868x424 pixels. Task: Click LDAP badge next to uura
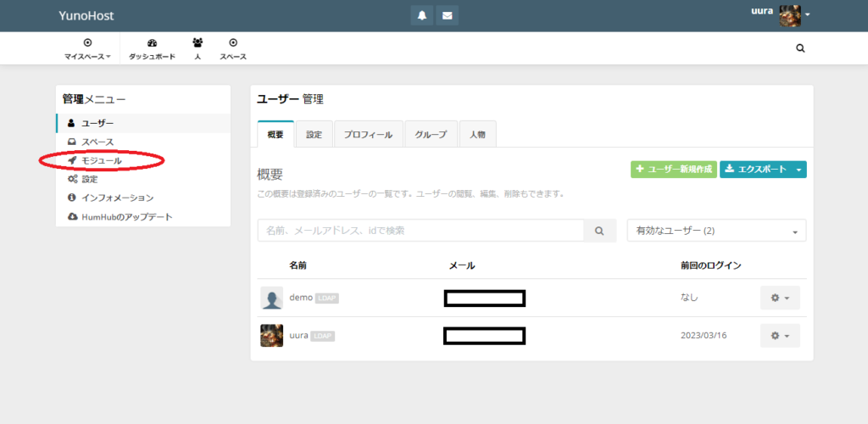pyautogui.click(x=323, y=336)
